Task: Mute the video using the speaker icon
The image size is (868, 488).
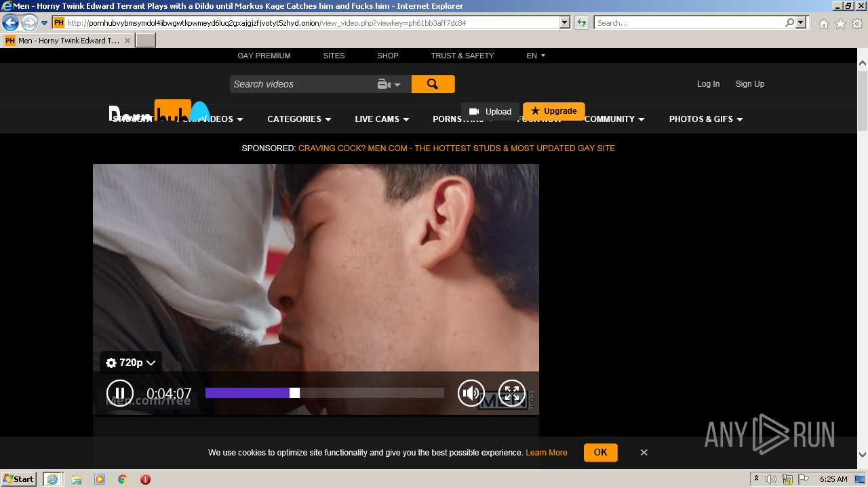Action: (471, 392)
